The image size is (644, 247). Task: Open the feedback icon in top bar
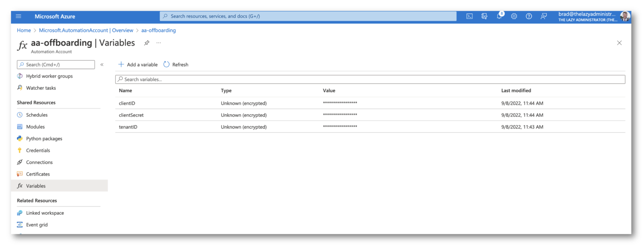(x=544, y=16)
